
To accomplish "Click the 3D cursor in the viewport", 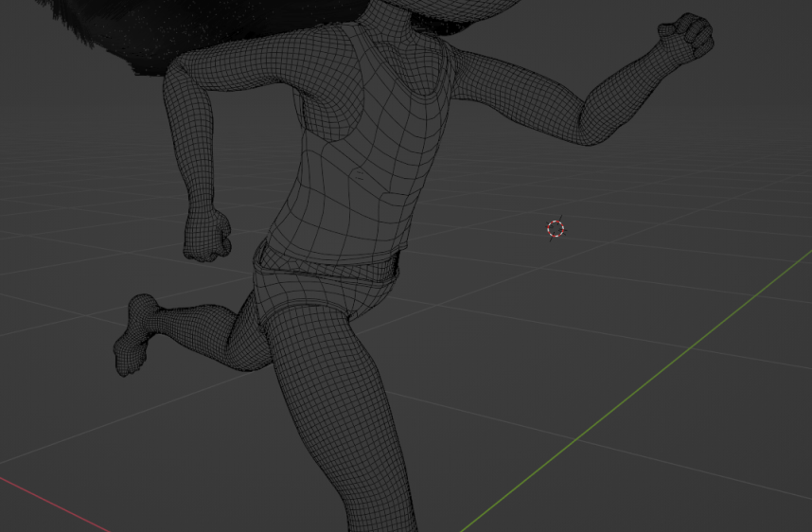I will click(556, 229).
